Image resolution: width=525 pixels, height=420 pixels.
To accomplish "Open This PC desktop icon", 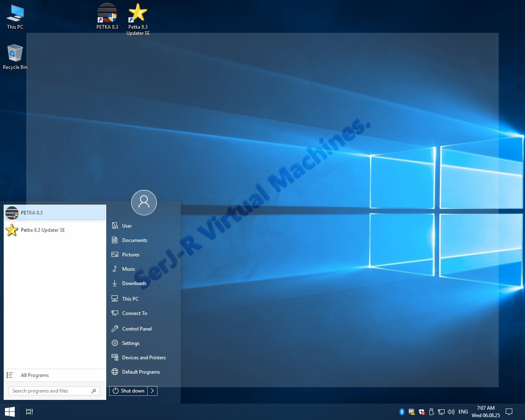I will [x=15, y=14].
